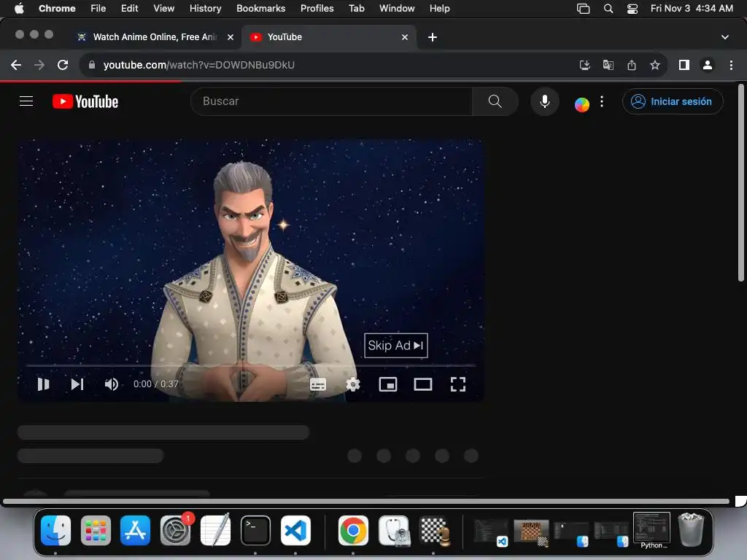Screen dimensions: 747x560
Task: Open Launchpad from the Dock
Action: (x=96, y=530)
